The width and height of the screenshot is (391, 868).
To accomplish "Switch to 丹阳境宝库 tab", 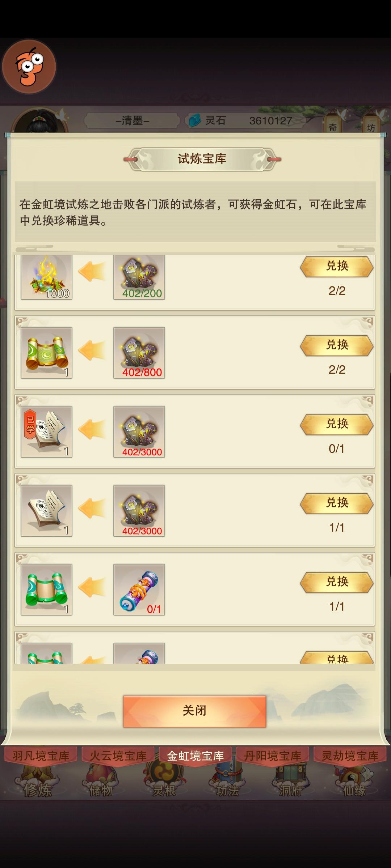I will pyautogui.click(x=273, y=756).
